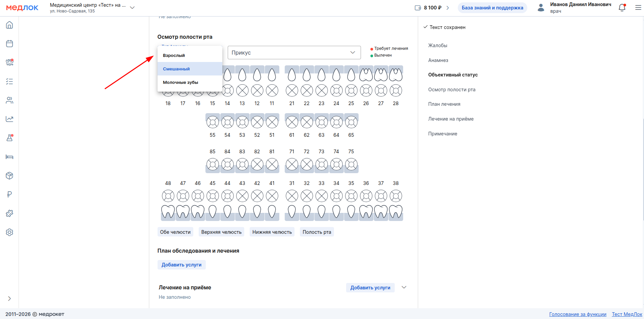Click Добавить услуги under План обследования
The image size is (644, 319).
click(181, 265)
